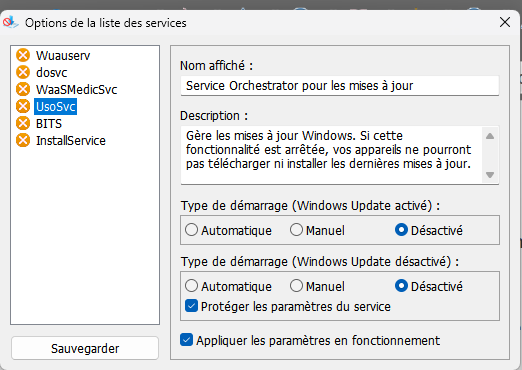
Task: Click the orange X icon beside WaaSMedicSvc
Action: (x=23, y=89)
